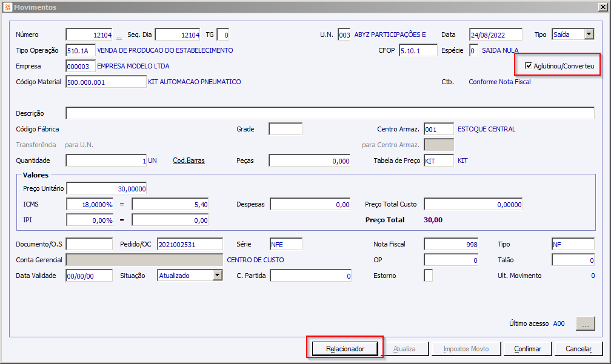Viewport: 611px width, 364px height.
Task: Uncheck the Aglutinou/Converteu checkbox
Action: (529, 65)
